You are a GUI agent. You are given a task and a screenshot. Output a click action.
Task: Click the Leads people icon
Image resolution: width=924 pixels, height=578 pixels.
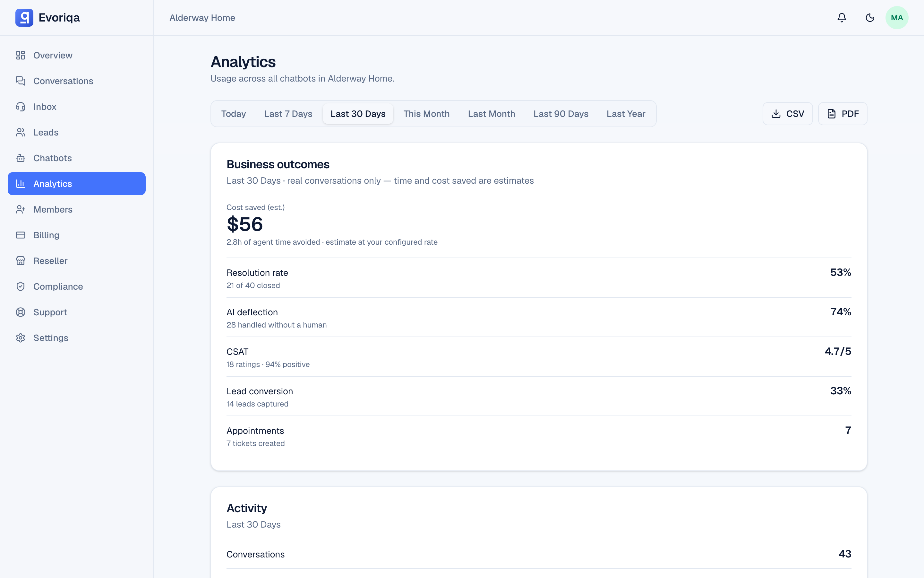point(21,132)
